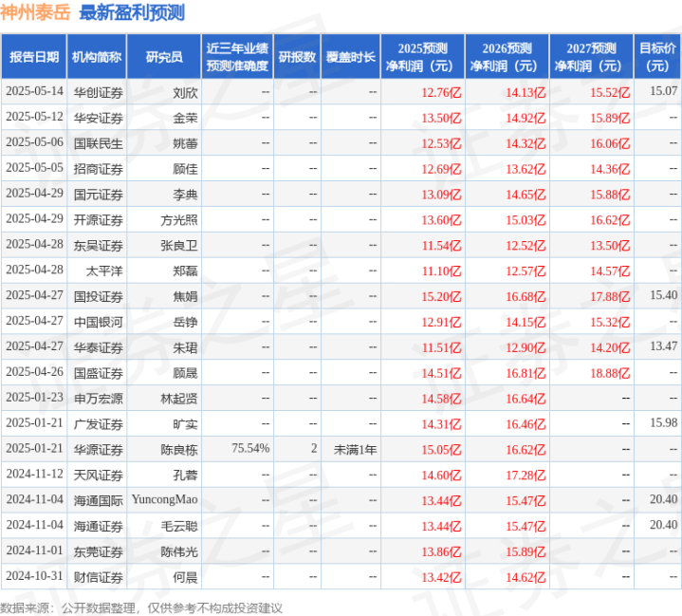Select researcher 方光照
The image size is (682, 616).
[179, 220]
